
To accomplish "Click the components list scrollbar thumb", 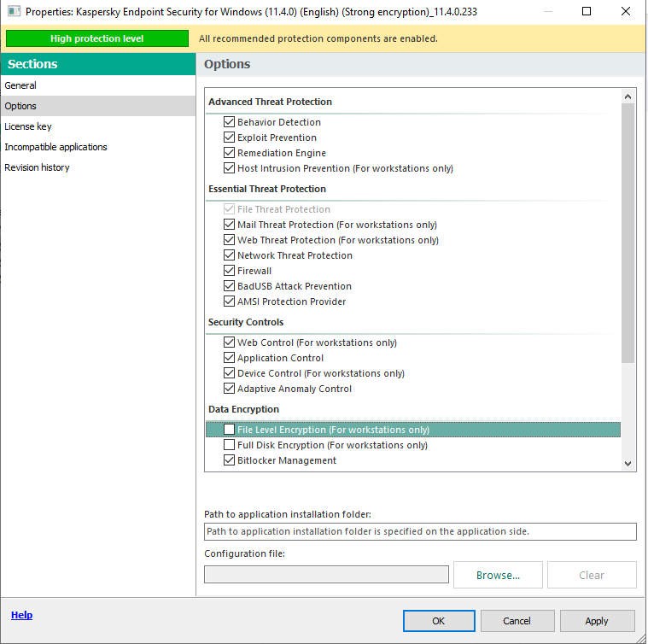I will (628, 233).
